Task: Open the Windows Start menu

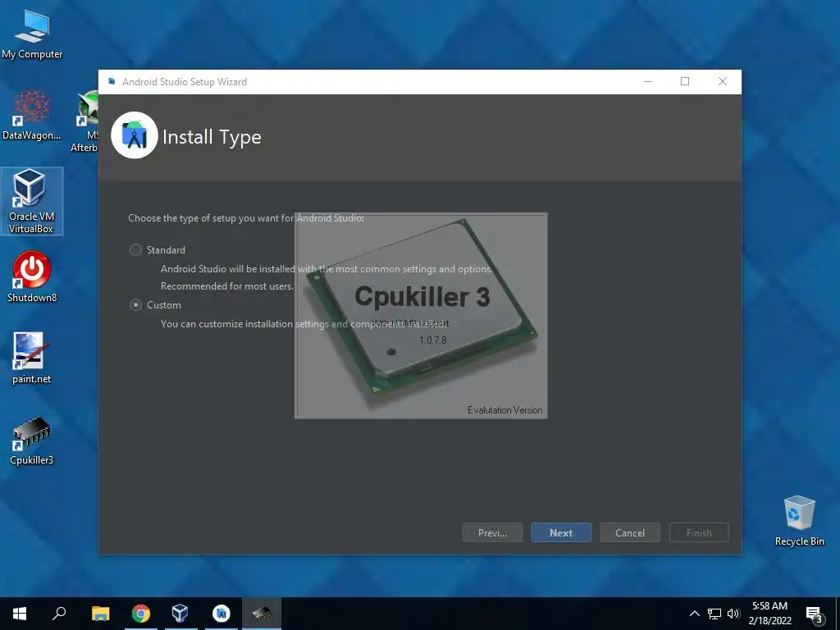Action: (20, 614)
